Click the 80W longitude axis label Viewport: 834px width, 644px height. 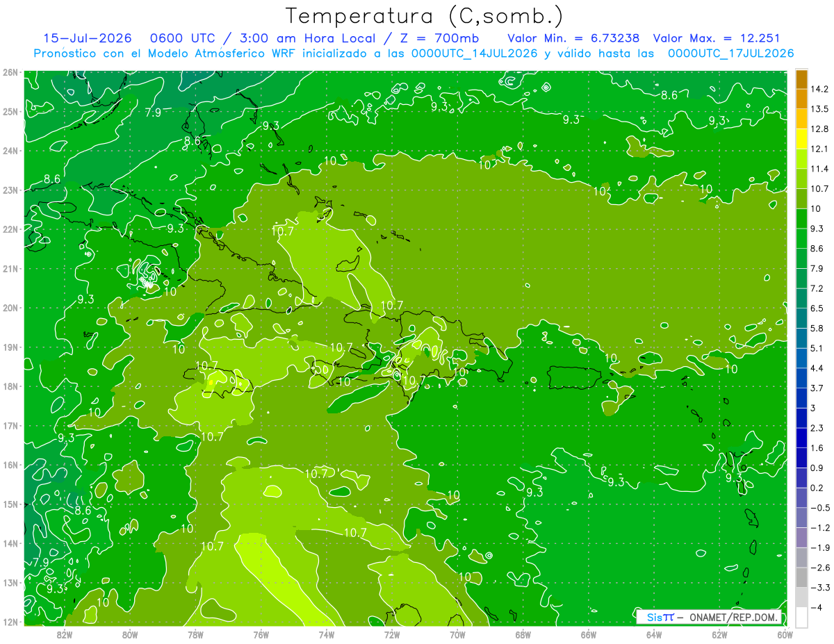pyautogui.click(x=130, y=635)
